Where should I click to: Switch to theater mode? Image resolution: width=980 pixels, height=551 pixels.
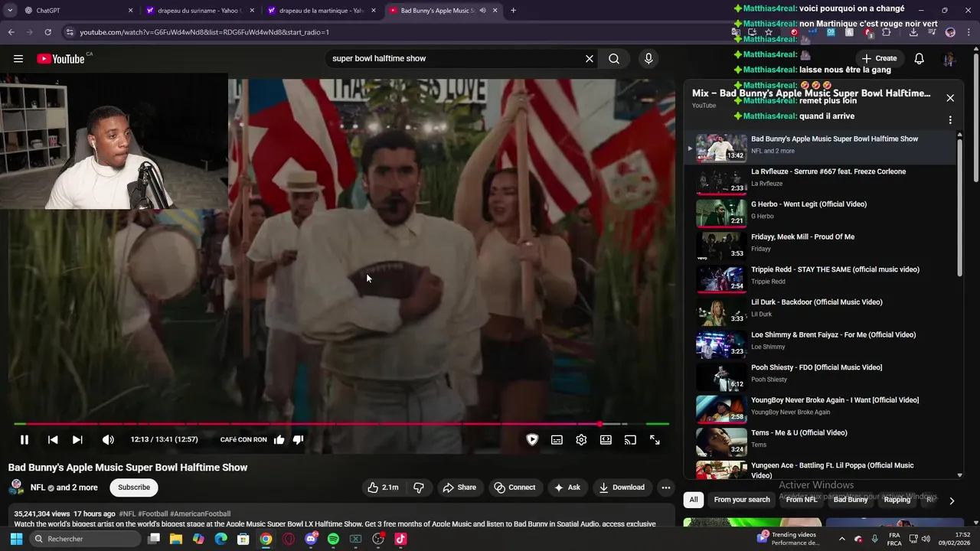click(606, 440)
